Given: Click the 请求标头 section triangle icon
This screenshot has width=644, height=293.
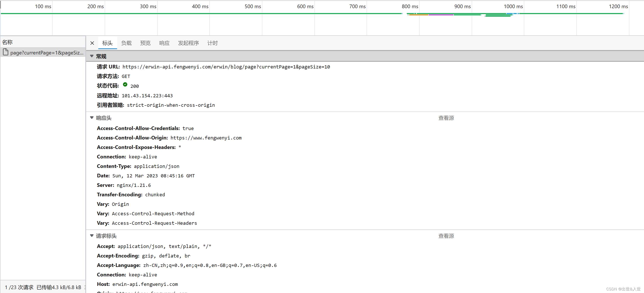Looking at the screenshot, I should click(92, 236).
